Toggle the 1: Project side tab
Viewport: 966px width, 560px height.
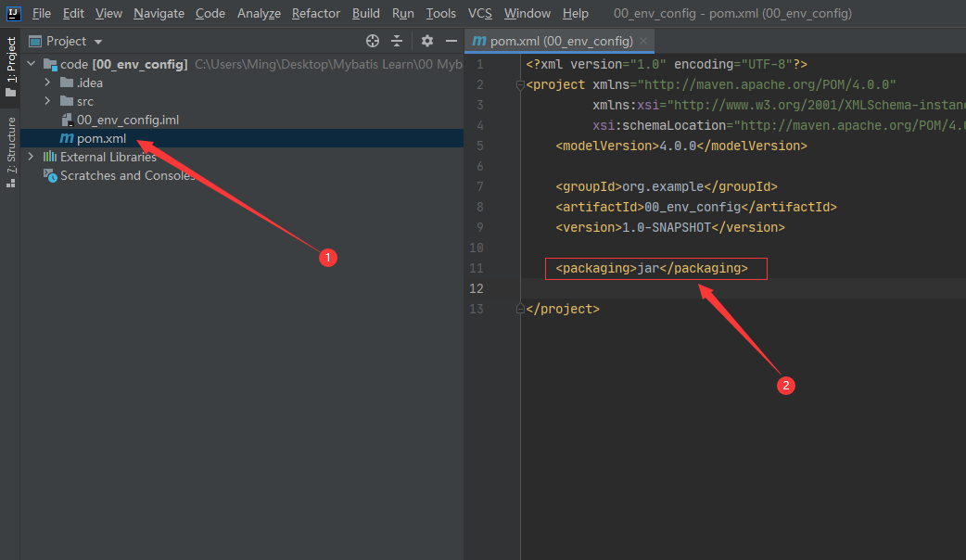10,67
